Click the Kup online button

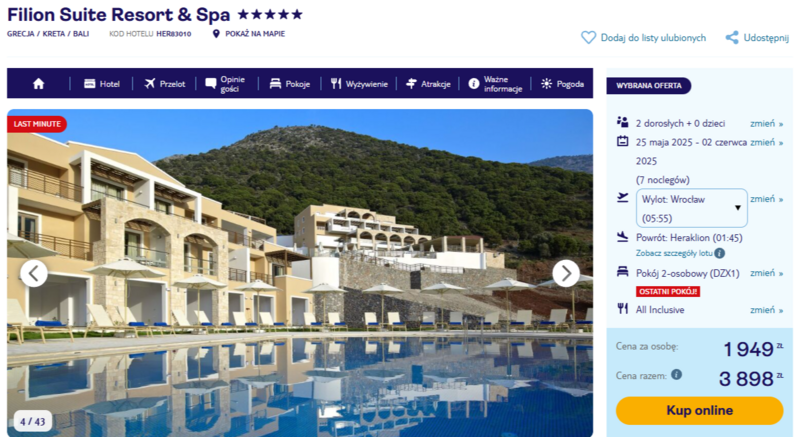coord(699,410)
